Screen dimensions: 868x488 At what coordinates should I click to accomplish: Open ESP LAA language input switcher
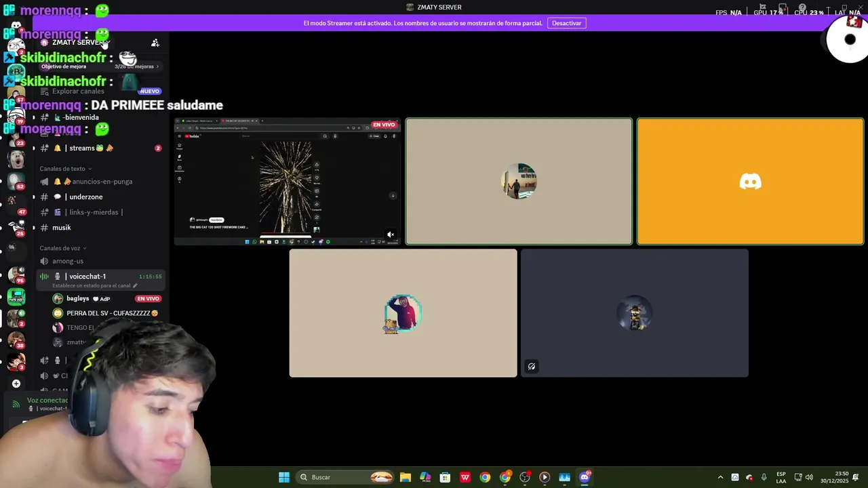781,477
